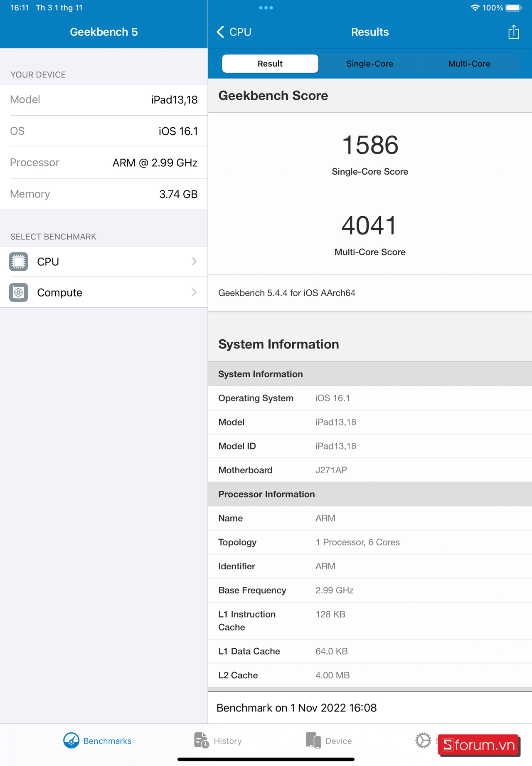The width and height of the screenshot is (532, 766).
Task: Tap the L2 Cache 4.00 MB row
Action: point(370,675)
